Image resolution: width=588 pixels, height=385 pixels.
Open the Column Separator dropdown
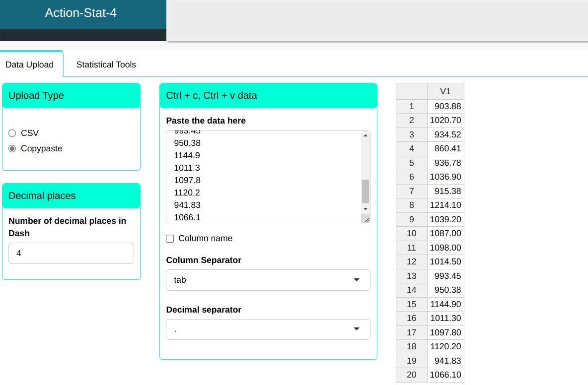(268, 280)
